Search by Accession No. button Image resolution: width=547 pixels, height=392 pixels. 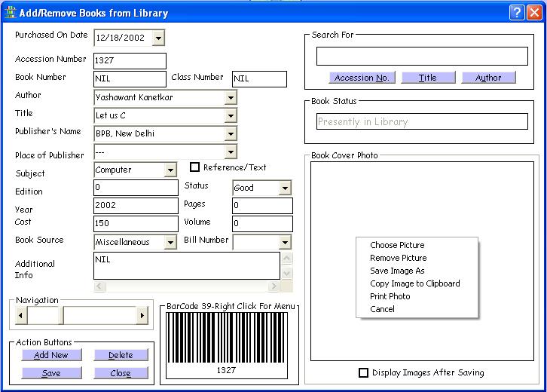(x=362, y=78)
